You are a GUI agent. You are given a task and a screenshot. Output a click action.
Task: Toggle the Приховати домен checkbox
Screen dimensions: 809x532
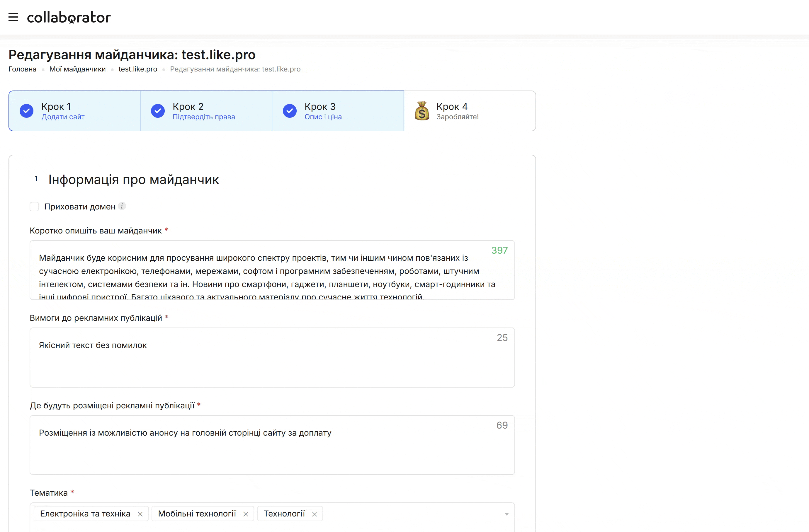tap(34, 207)
